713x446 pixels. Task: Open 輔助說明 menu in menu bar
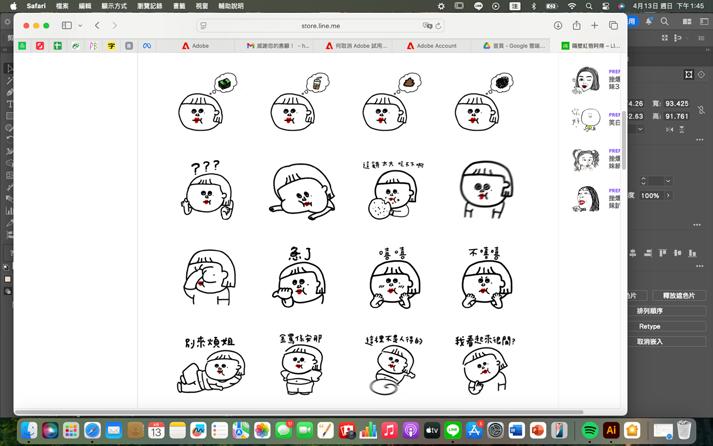pos(231,6)
